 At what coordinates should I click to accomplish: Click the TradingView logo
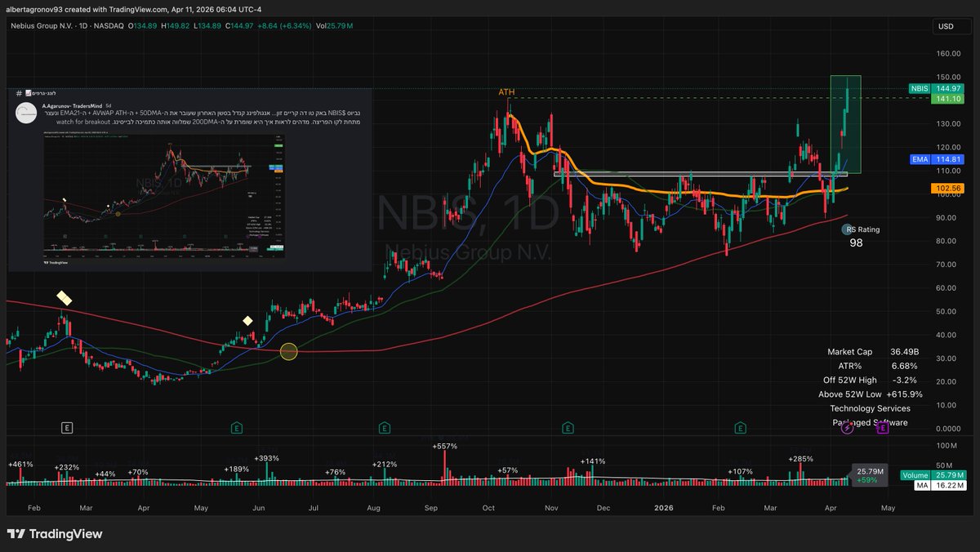point(56,533)
